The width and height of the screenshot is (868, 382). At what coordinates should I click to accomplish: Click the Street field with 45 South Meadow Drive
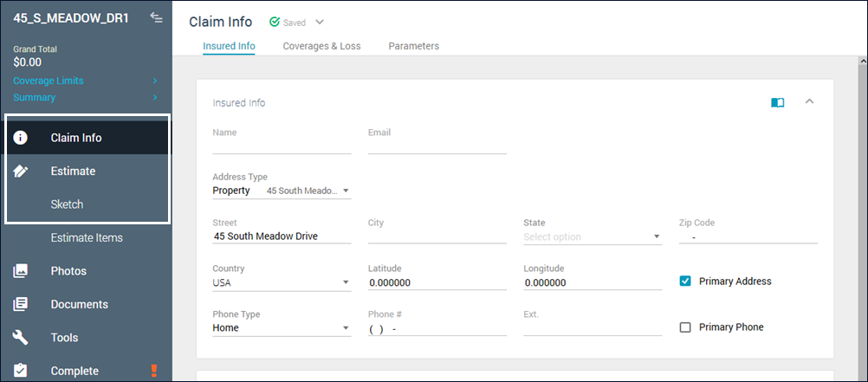[x=282, y=237]
